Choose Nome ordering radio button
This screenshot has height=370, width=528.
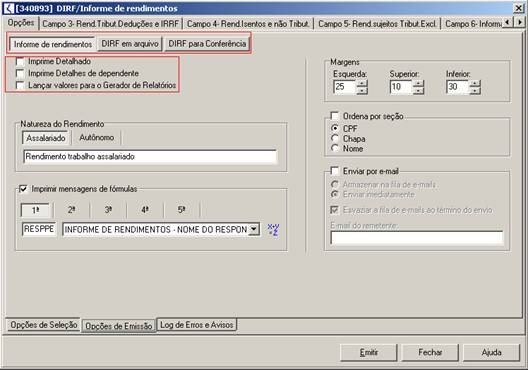(335, 148)
